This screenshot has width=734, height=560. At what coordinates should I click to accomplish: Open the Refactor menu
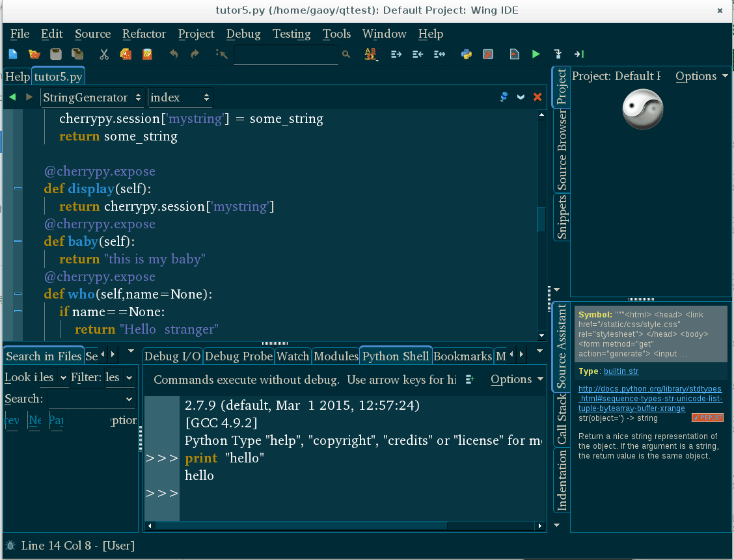(144, 34)
